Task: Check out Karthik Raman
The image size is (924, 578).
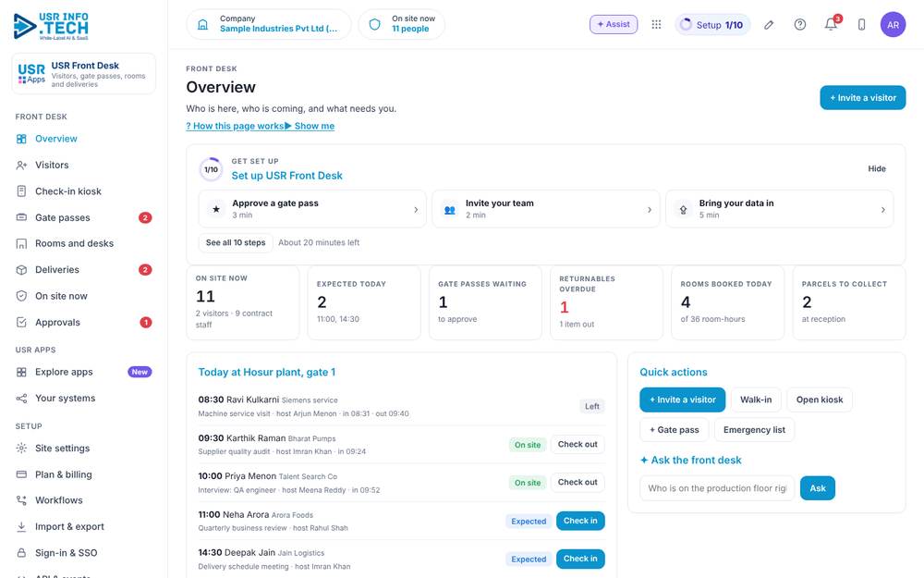Action: pos(577,444)
